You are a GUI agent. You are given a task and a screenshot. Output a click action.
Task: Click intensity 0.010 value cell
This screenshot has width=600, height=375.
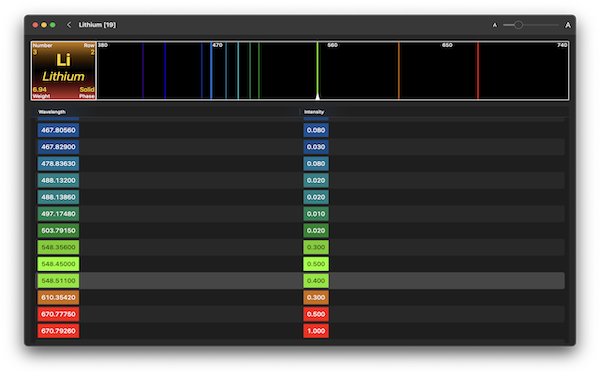[x=316, y=214]
